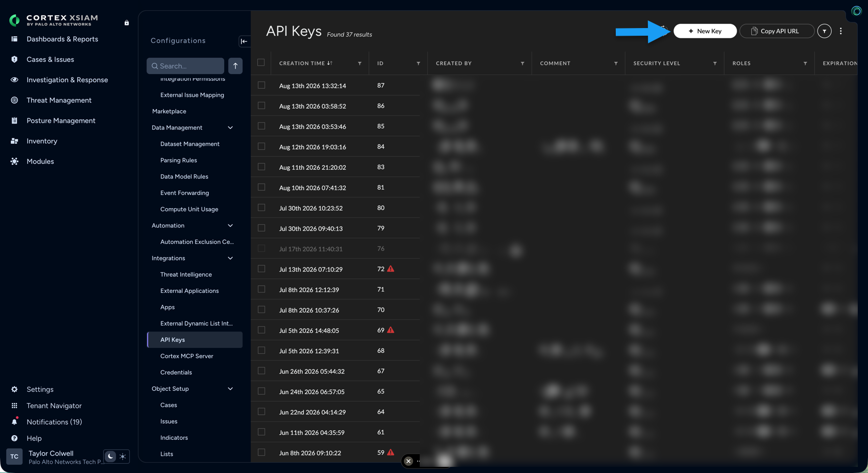Tick the select-all checkbox in the table header
Viewport: 868px width, 473px height.
point(261,63)
